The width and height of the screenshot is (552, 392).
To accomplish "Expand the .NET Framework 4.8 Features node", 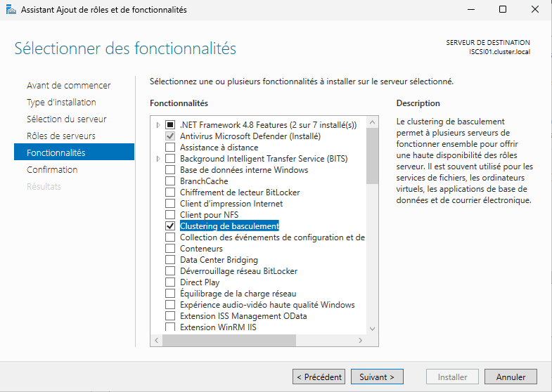I will point(158,125).
